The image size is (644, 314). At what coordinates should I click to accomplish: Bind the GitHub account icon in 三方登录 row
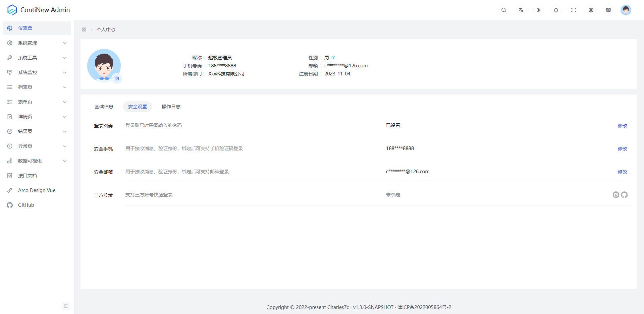(x=624, y=195)
